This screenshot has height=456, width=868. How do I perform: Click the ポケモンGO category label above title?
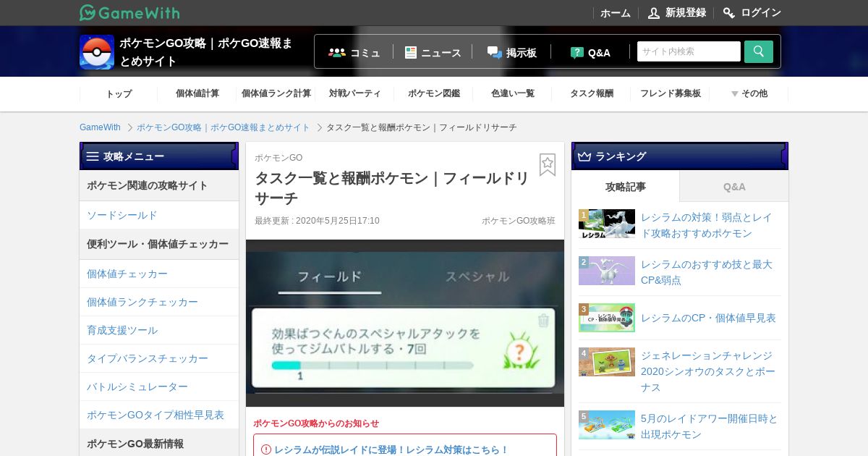pos(278,158)
